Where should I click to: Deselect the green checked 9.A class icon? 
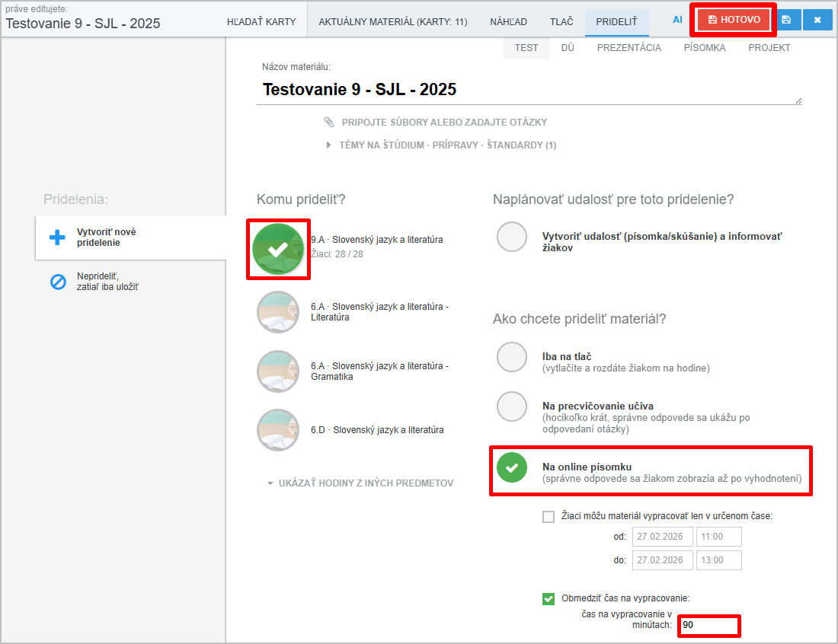tap(278, 249)
